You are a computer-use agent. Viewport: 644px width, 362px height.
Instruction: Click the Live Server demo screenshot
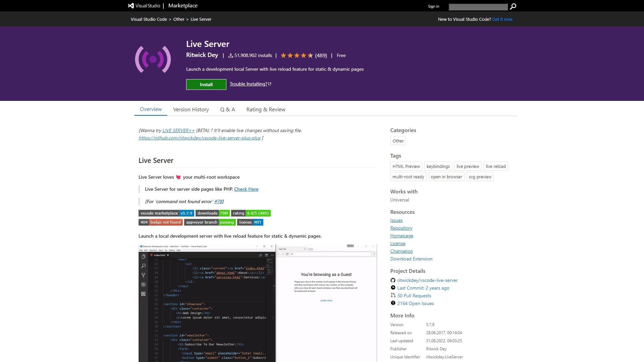point(258,303)
